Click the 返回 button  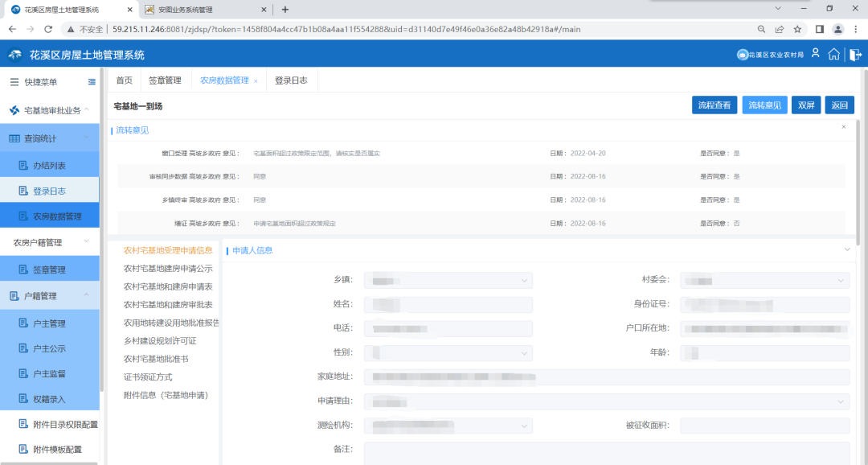coord(839,105)
